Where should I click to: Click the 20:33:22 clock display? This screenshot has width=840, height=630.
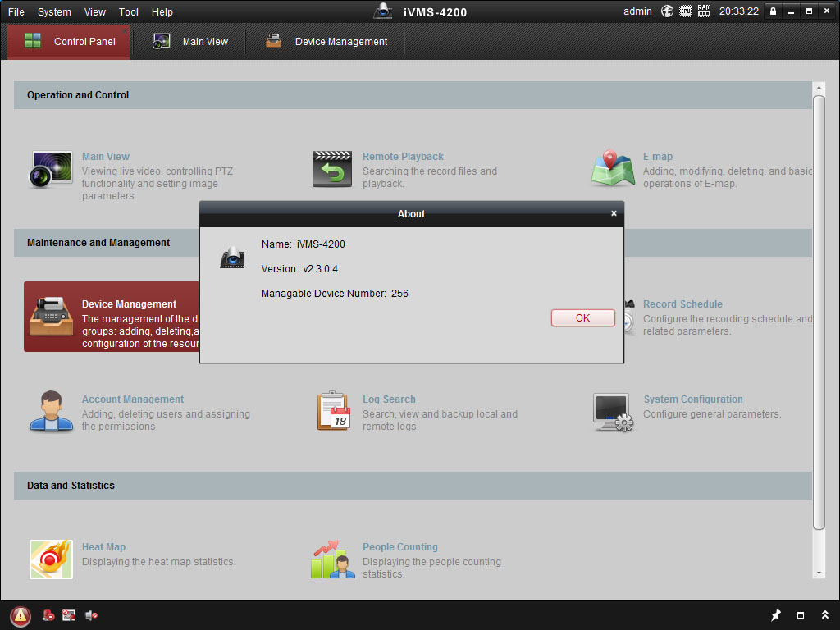pos(739,11)
